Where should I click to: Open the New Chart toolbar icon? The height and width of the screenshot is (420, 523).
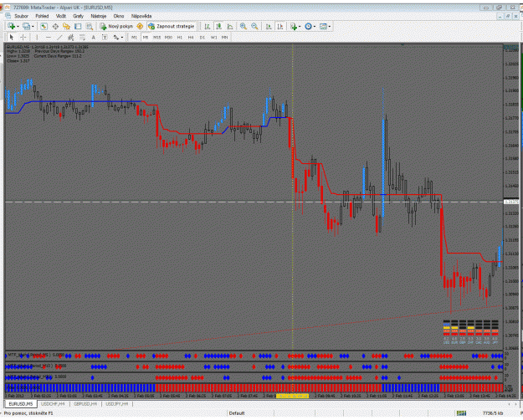click(x=12, y=26)
